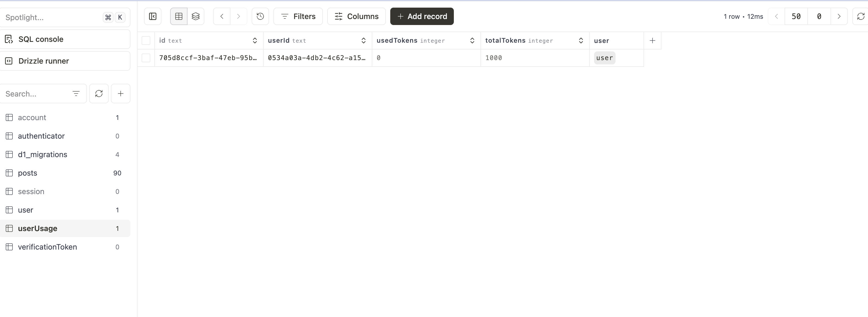Reload data using top-right refresh icon

tap(861, 16)
